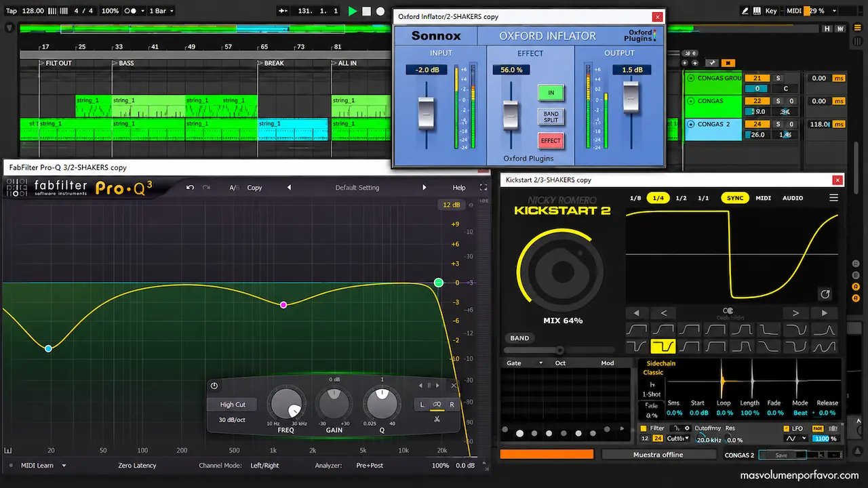868x488 pixels.
Task: Toggle the LFO checkbox
Action: point(786,428)
